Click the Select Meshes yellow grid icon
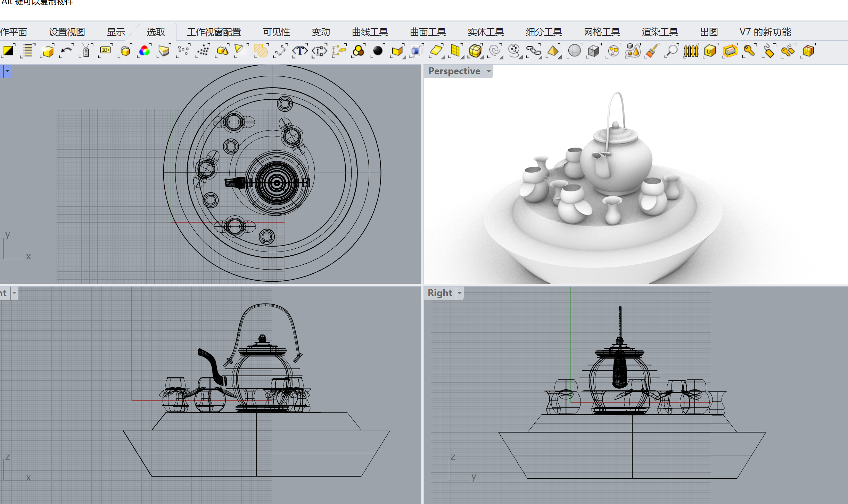Viewport: 848px width, 504px height. click(x=455, y=51)
